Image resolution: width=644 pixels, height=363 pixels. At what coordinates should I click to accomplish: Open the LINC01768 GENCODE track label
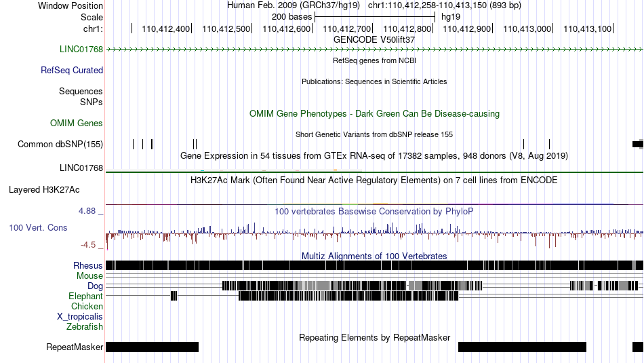81,49
